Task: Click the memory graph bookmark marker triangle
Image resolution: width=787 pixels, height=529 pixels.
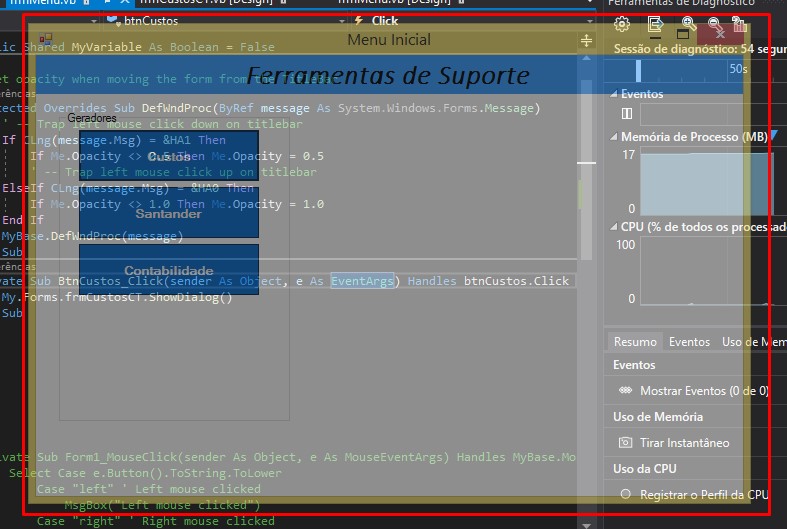Action: (x=774, y=135)
